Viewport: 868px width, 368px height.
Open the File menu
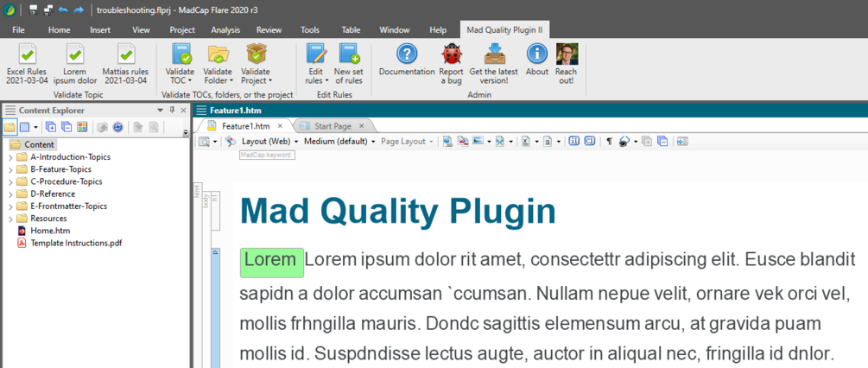18,30
